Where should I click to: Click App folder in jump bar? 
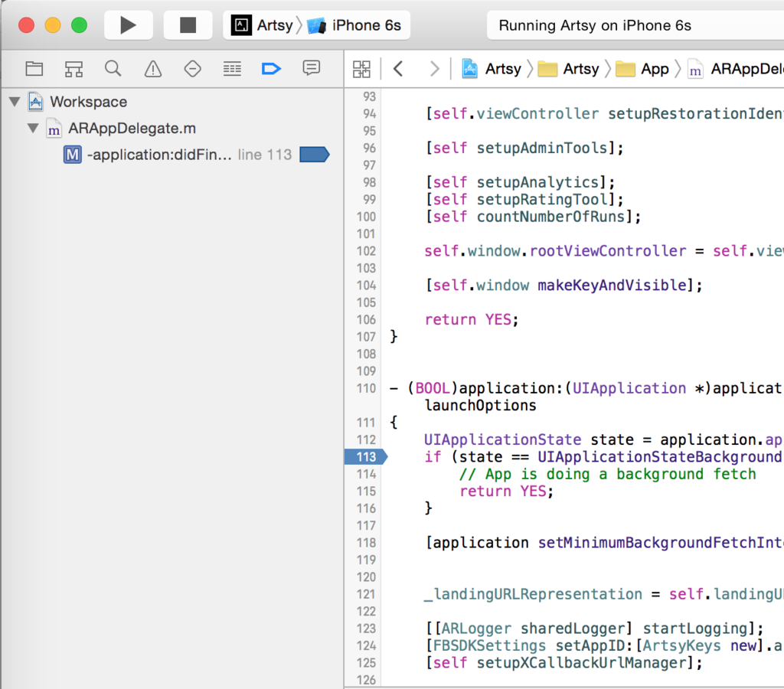642,68
